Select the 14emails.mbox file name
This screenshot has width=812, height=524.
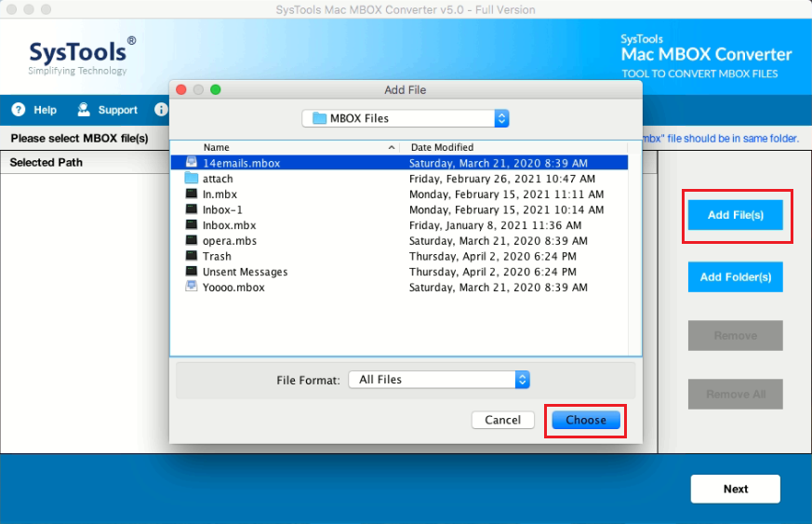pyautogui.click(x=241, y=163)
